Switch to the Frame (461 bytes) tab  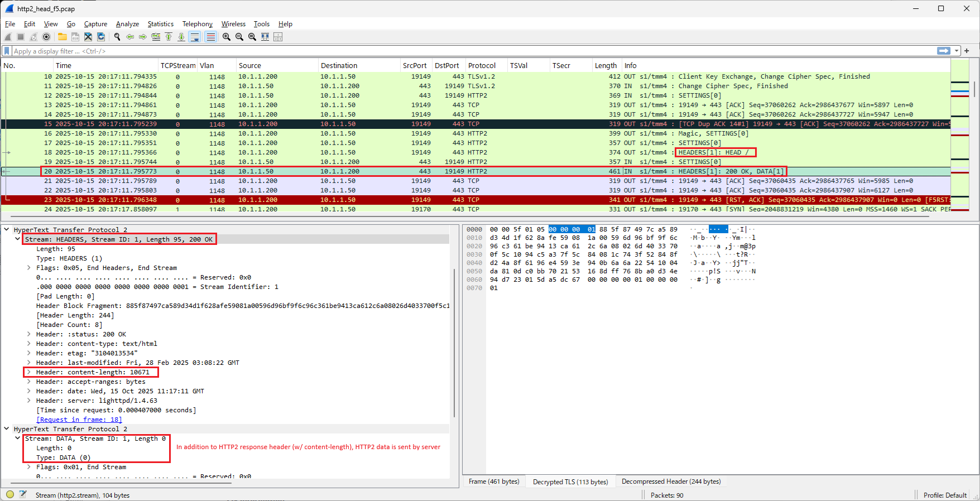coord(494,481)
